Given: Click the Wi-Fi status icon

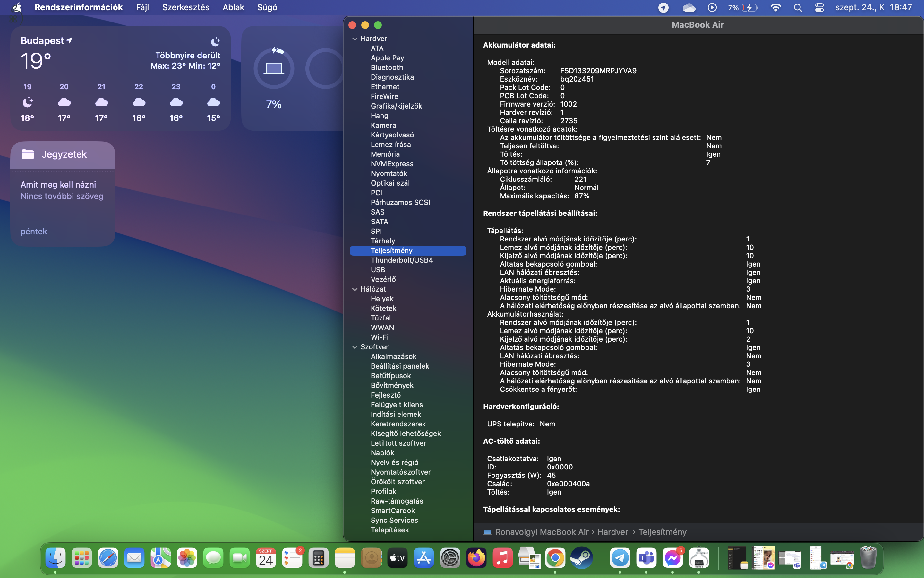Looking at the screenshot, I should [775, 8].
